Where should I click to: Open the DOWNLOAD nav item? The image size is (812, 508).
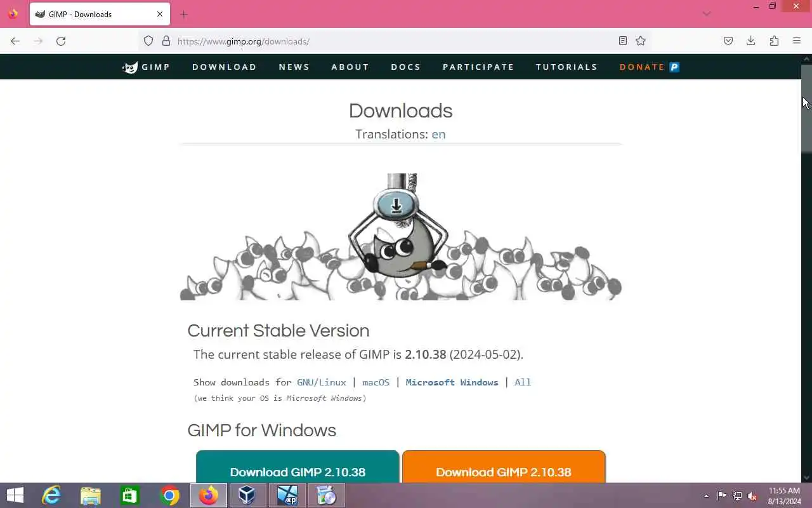[225, 67]
